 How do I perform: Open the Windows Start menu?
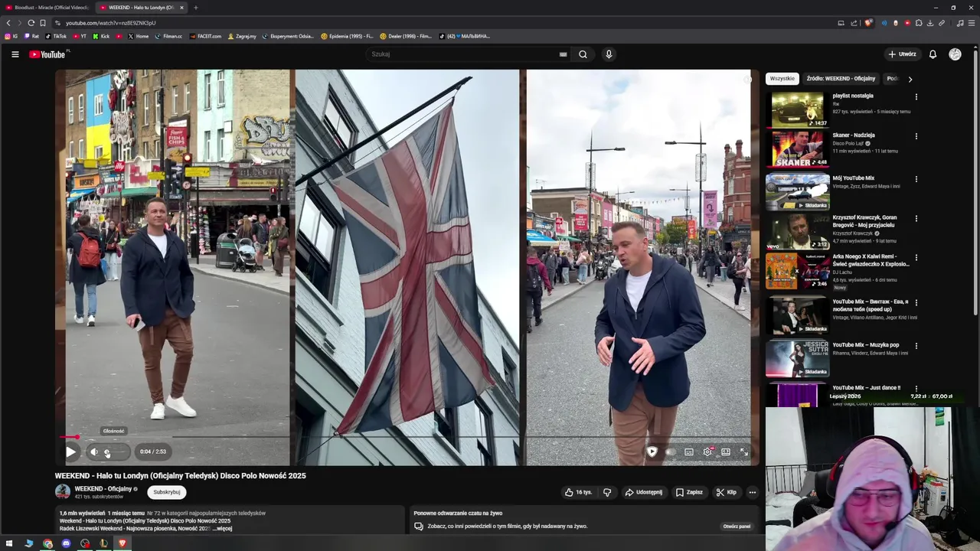tap(9, 543)
